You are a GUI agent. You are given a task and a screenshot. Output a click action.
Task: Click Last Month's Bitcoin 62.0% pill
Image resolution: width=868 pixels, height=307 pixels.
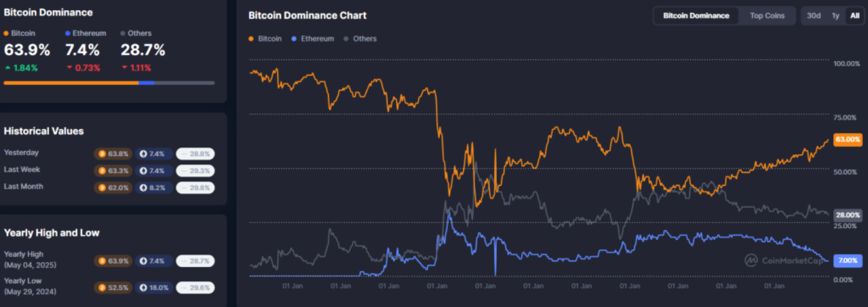(x=113, y=188)
